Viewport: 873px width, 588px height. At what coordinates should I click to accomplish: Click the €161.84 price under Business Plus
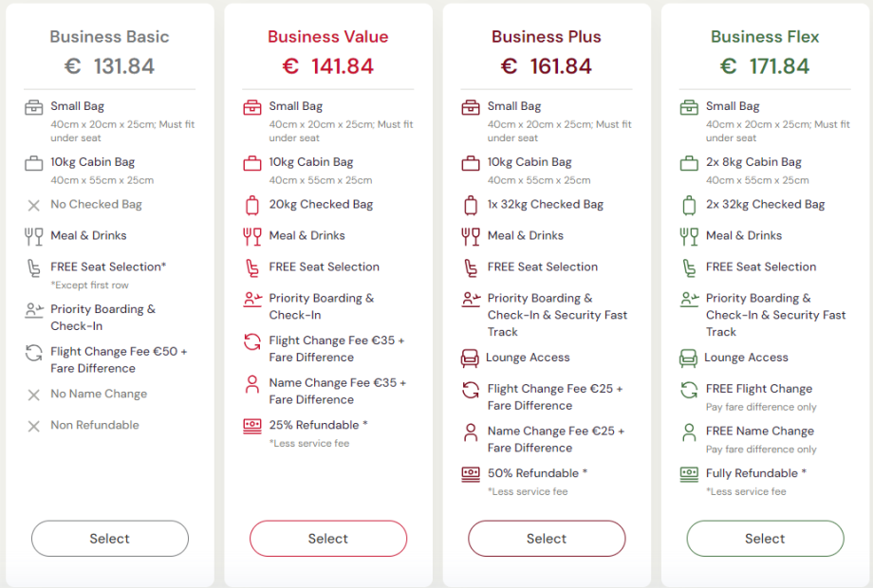[x=547, y=66]
